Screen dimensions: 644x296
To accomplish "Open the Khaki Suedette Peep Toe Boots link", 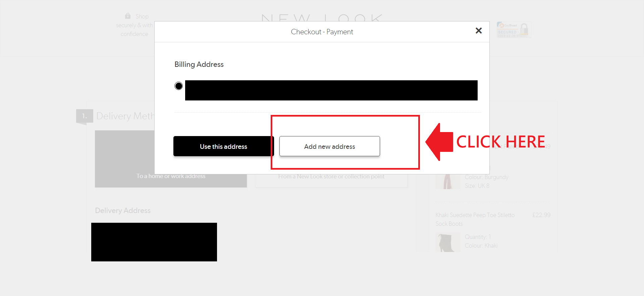I will (475, 219).
